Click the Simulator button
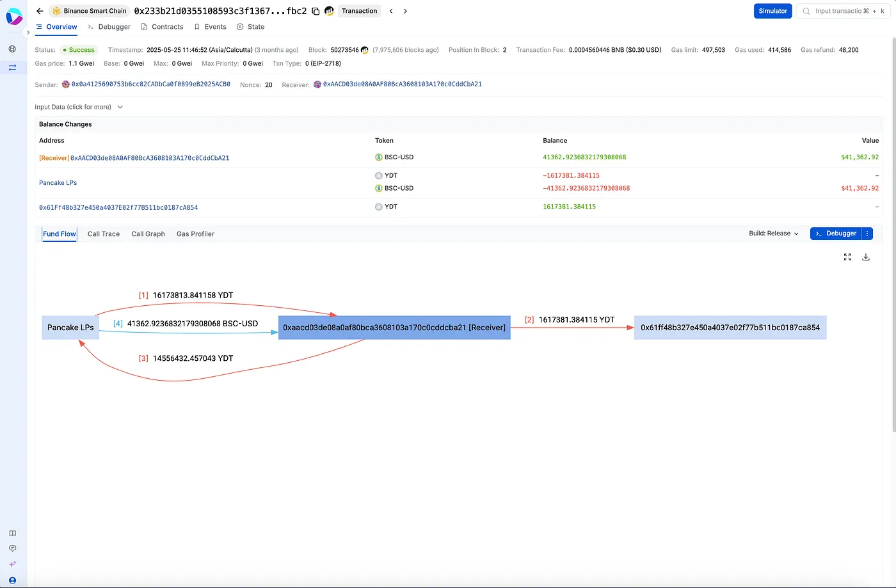The width and height of the screenshot is (896, 588). click(772, 11)
